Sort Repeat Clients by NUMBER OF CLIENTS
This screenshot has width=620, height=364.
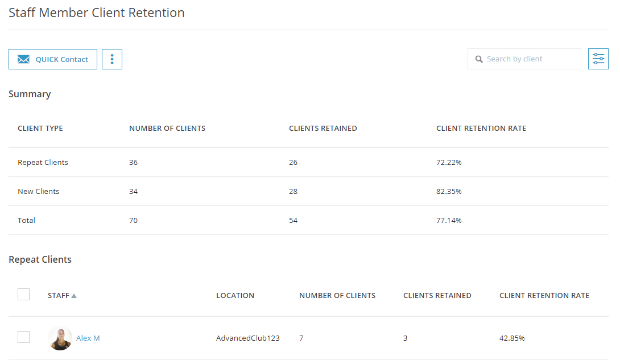click(337, 296)
